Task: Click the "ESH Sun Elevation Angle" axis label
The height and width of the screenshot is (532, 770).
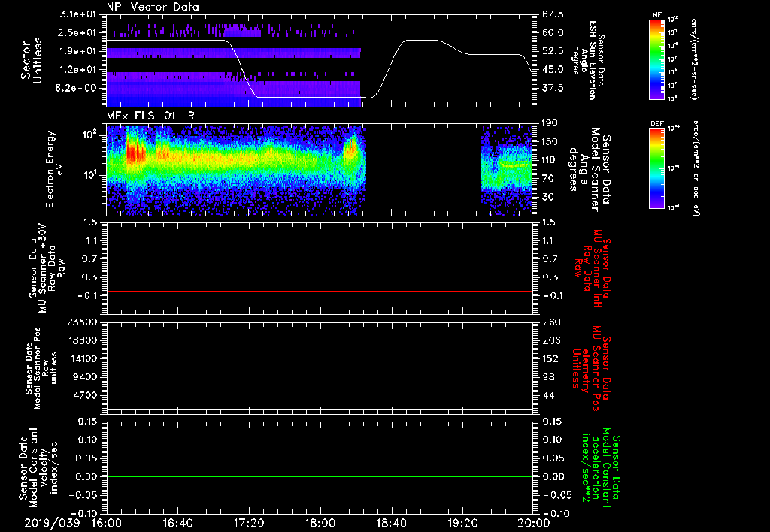Action: tap(588, 60)
